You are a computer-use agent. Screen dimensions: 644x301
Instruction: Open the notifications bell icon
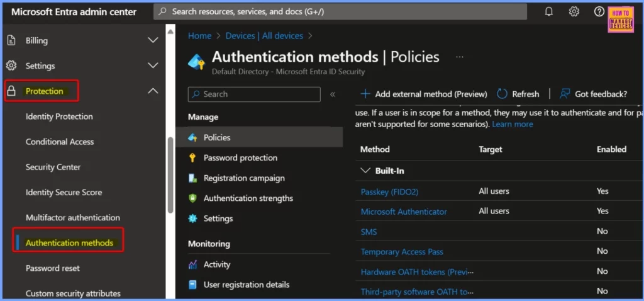pyautogui.click(x=548, y=11)
